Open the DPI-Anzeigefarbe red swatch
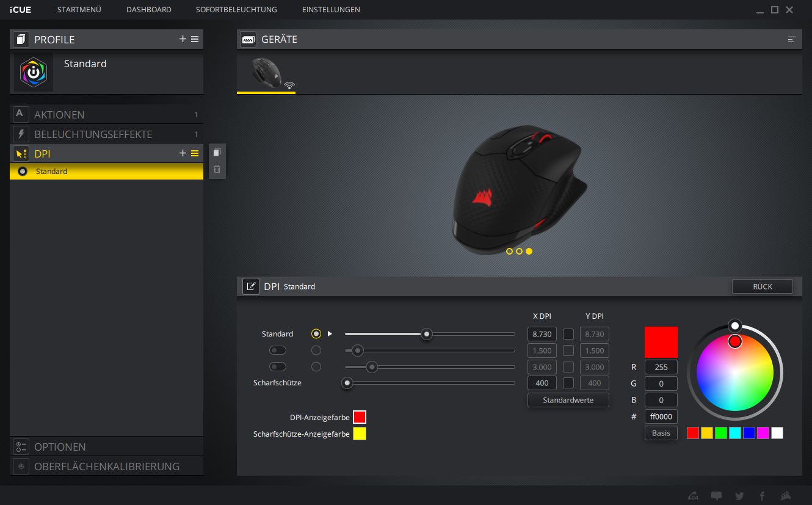812x505 pixels. [360, 417]
